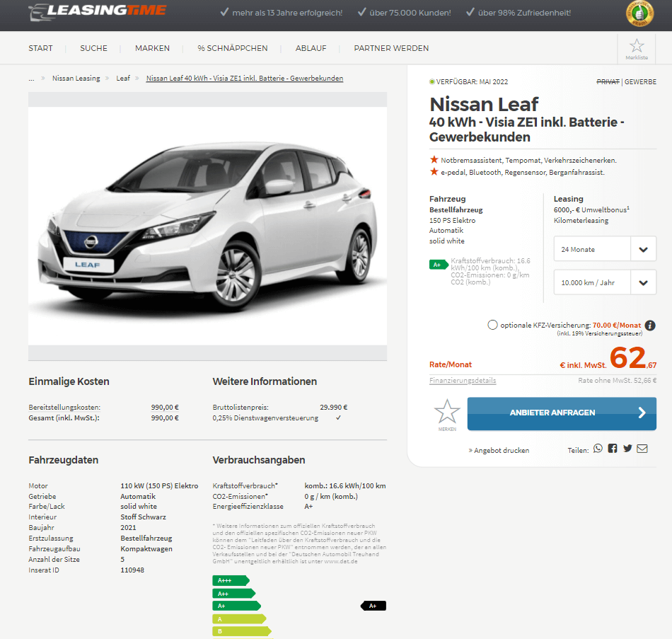Go to Start menu item
This screenshot has width=672, height=639.
[x=41, y=48]
